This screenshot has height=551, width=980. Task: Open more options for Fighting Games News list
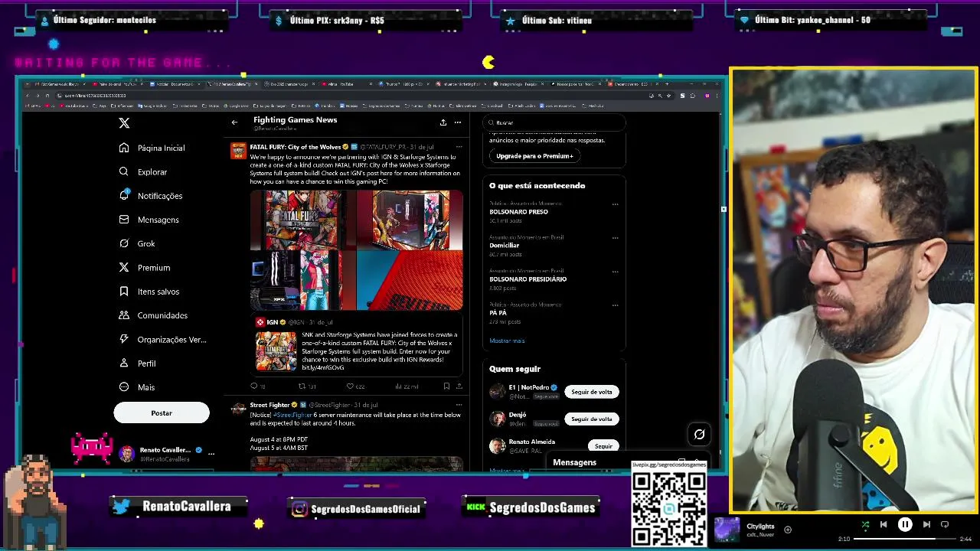coord(458,122)
